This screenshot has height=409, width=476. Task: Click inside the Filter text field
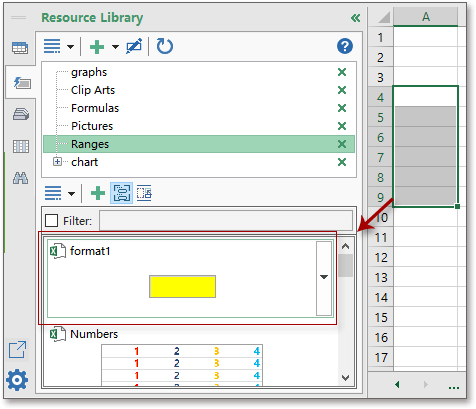226,220
